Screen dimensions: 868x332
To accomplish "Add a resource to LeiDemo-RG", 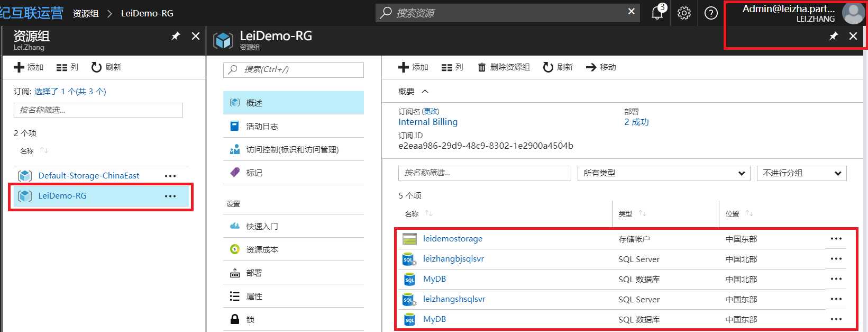I will (413, 67).
